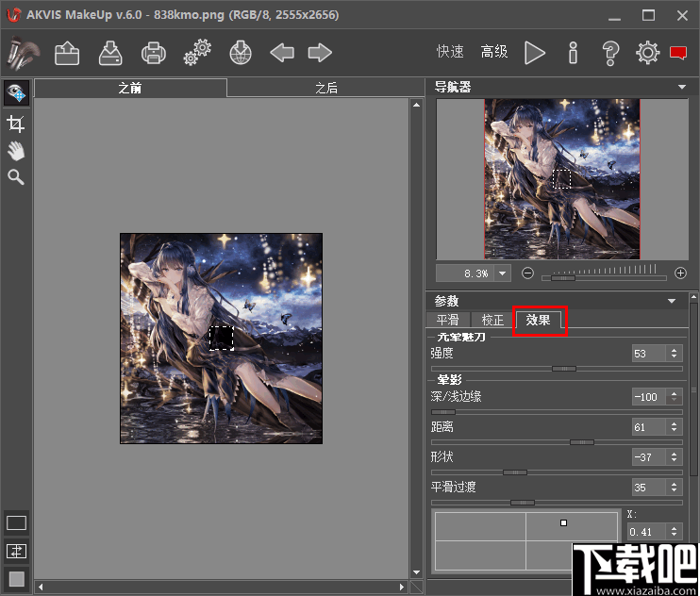700x596 pixels.
Task: Open the 平滑 parameters tab
Action: pos(448,320)
